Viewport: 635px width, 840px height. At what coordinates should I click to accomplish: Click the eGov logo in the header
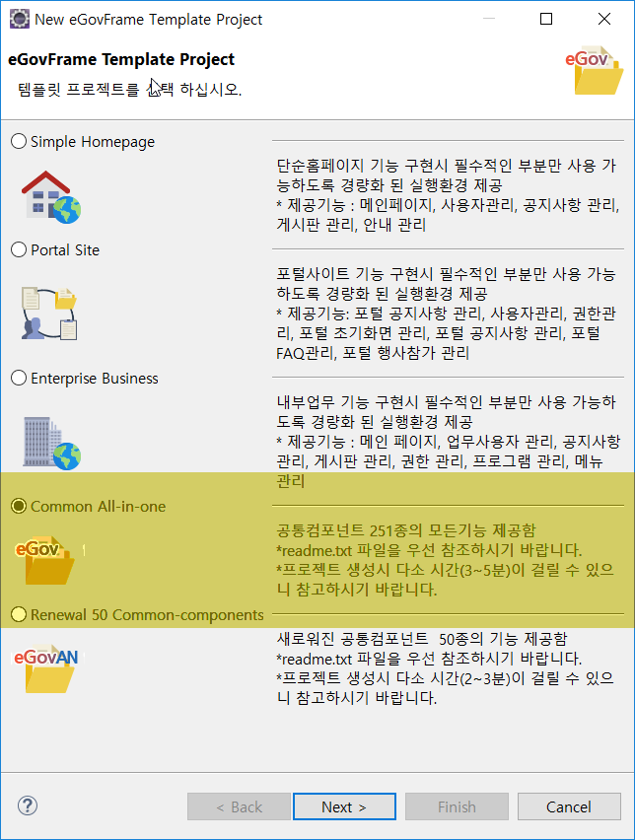(595, 70)
